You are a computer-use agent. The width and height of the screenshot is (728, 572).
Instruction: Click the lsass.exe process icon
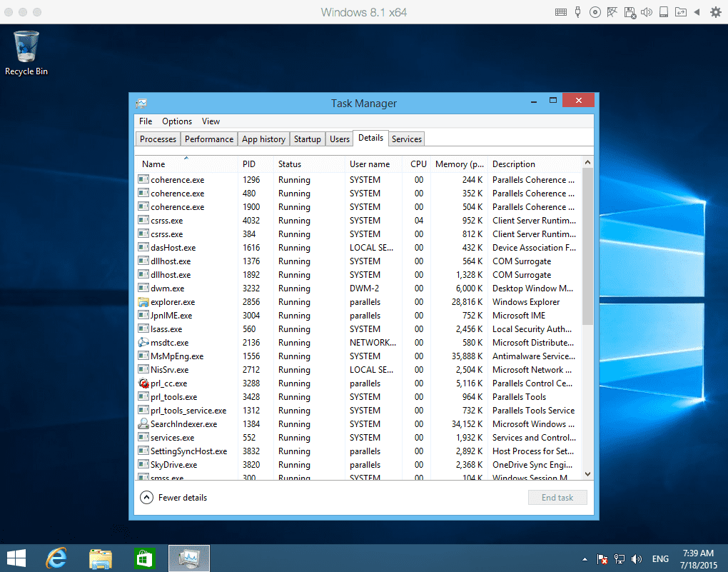(143, 329)
